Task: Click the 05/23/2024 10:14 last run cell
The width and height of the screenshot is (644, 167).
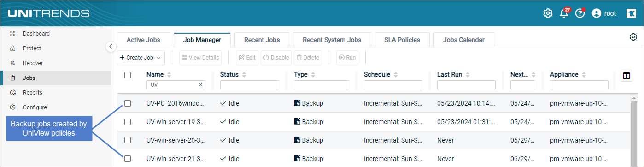Action: click(466, 103)
